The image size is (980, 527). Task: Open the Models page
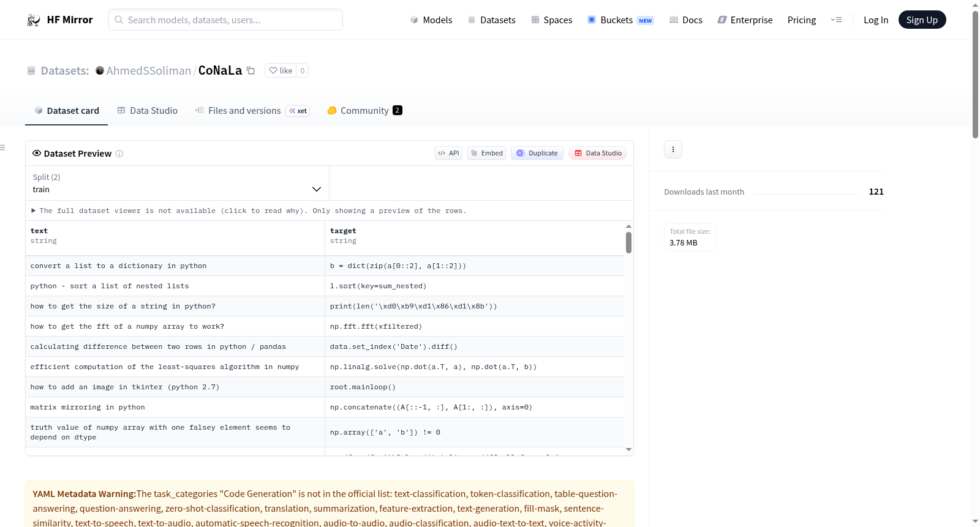[431, 20]
